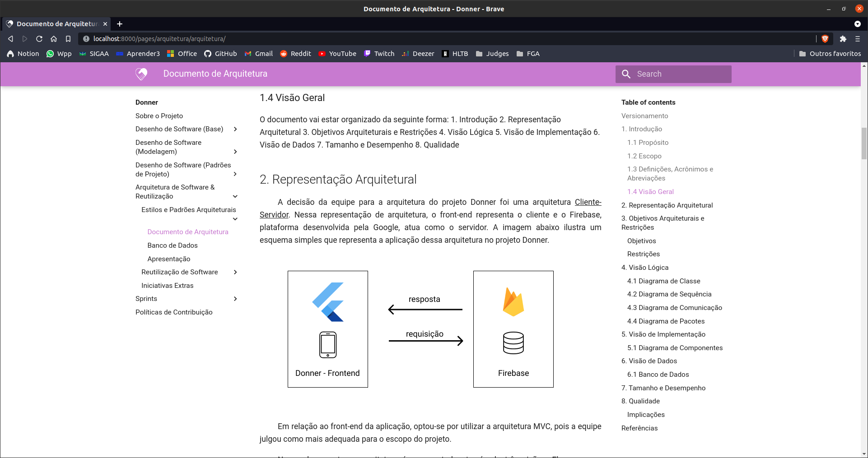
Task: Click the Cliente-Servidor link in text
Action: click(588, 202)
